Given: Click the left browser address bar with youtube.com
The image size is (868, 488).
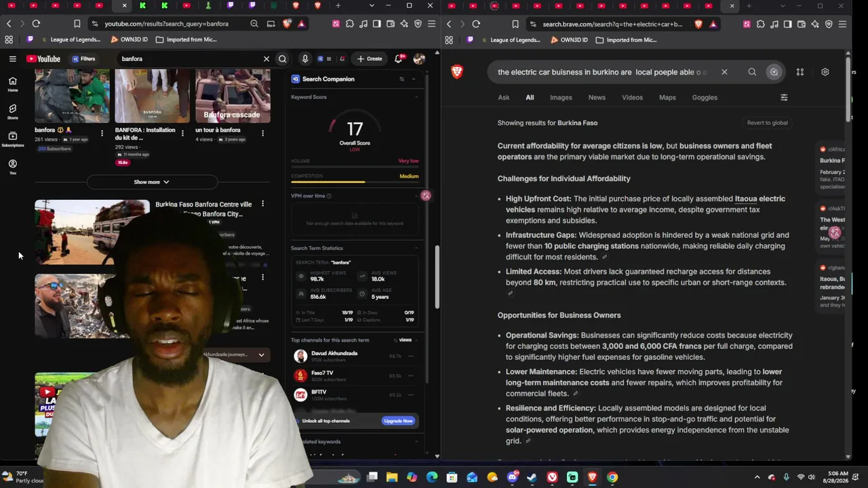Looking at the screenshot, I should [167, 24].
